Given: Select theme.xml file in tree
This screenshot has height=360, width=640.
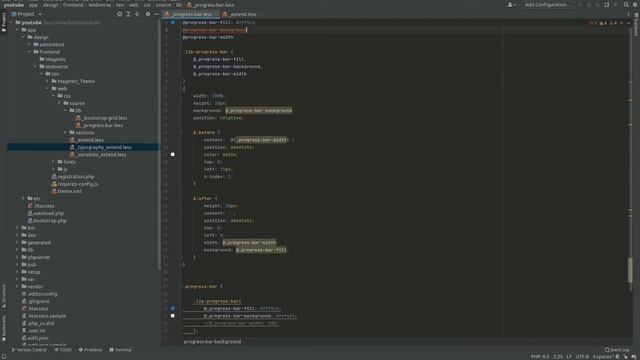Looking at the screenshot, I should 67,191.
